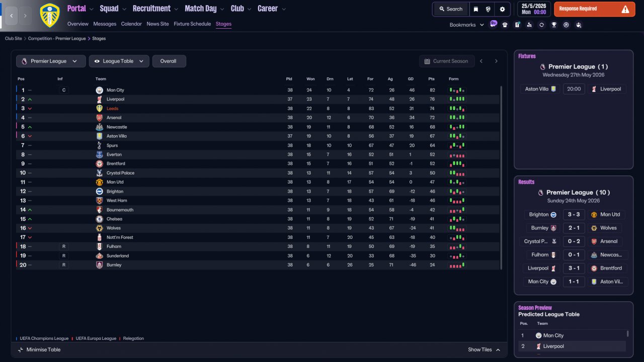Click the Man Utd badge in league table
Image resolution: width=644 pixels, height=362 pixels.
(x=99, y=182)
